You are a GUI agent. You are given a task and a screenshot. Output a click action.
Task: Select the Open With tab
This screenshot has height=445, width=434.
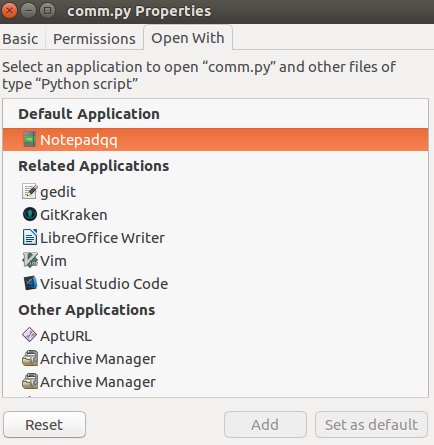[188, 38]
